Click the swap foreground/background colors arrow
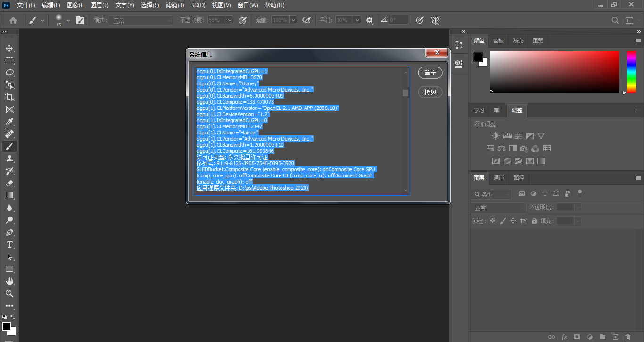This screenshot has width=644, height=342. [13, 317]
